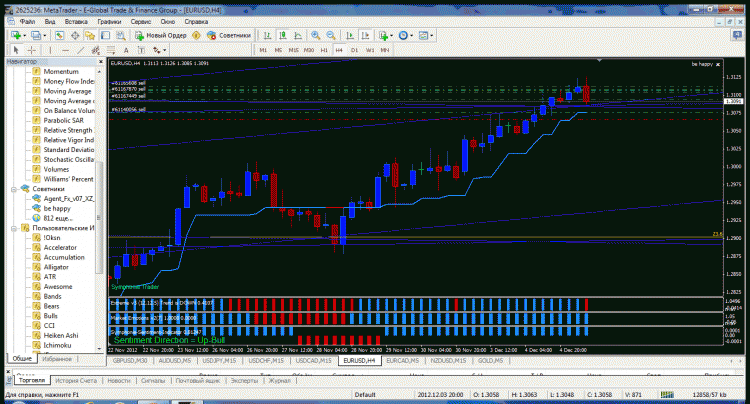Image resolution: width=750 pixels, height=404 pixels.
Task: Click the Новый Ордер button
Action: pos(161,35)
